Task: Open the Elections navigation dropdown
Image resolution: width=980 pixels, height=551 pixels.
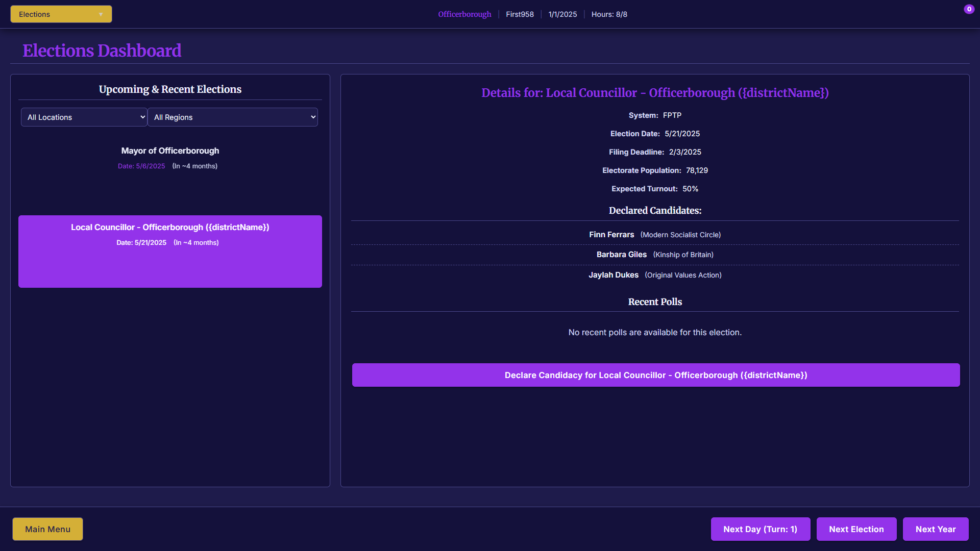Action: [x=61, y=14]
